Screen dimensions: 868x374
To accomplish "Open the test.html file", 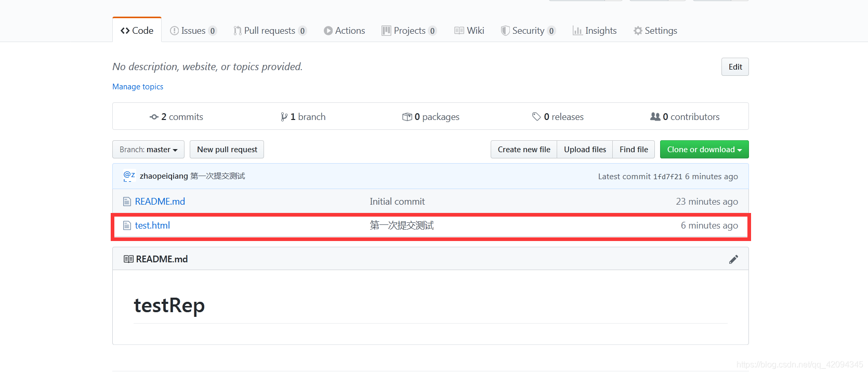I will [x=152, y=225].
